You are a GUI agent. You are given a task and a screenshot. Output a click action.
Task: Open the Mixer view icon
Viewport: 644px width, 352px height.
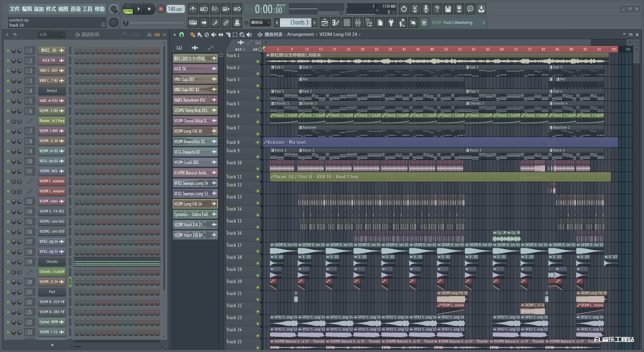pos(358,23)
